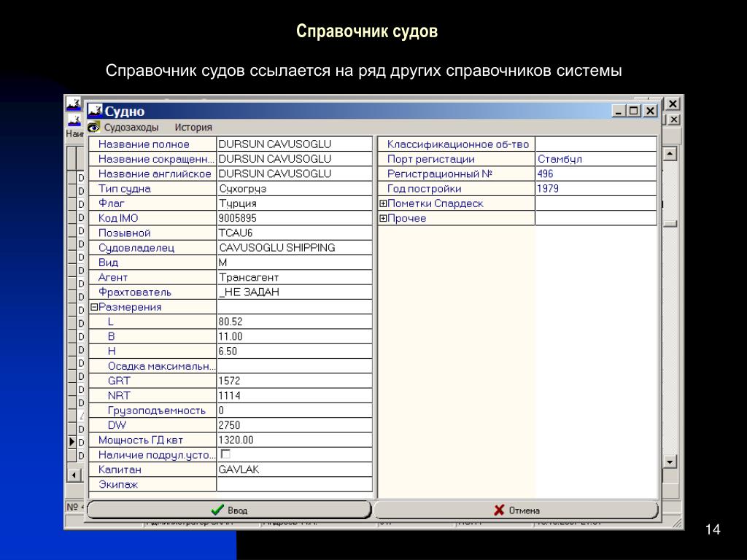Click the Вид value M

(x=295, y=262)
